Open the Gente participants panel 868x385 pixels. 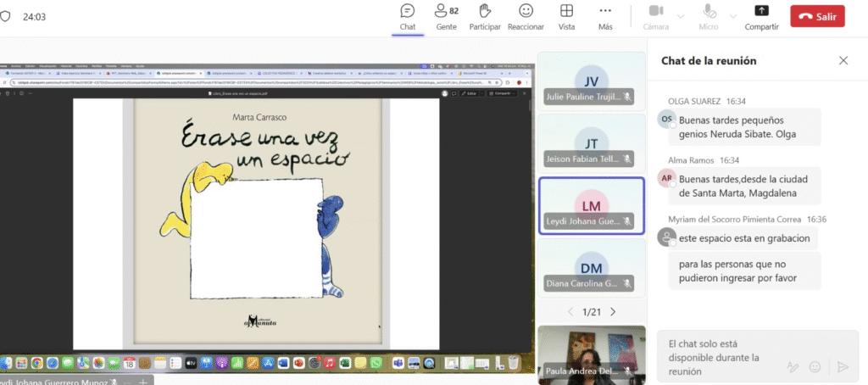446,17
